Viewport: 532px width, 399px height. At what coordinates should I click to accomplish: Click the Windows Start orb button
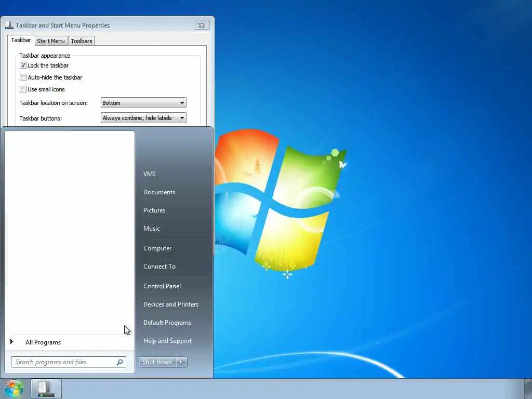coord(14,389)
